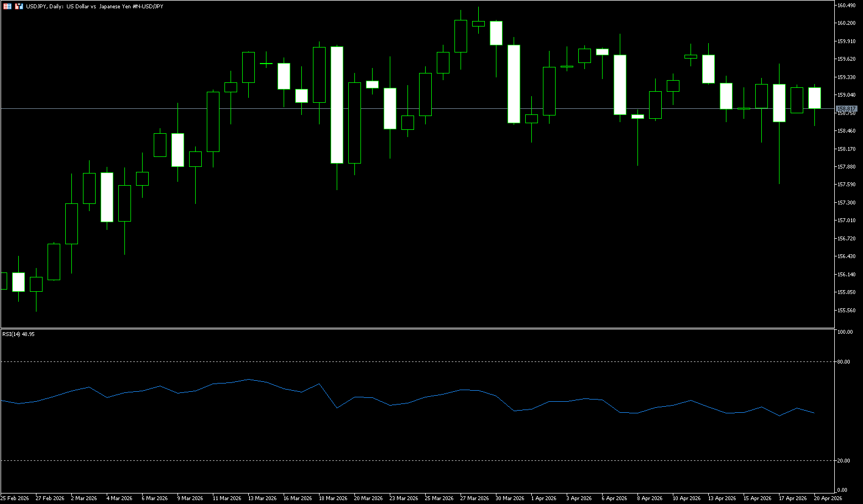
Task: Click the 160.490 label on price axis
Action: [846, 5]
